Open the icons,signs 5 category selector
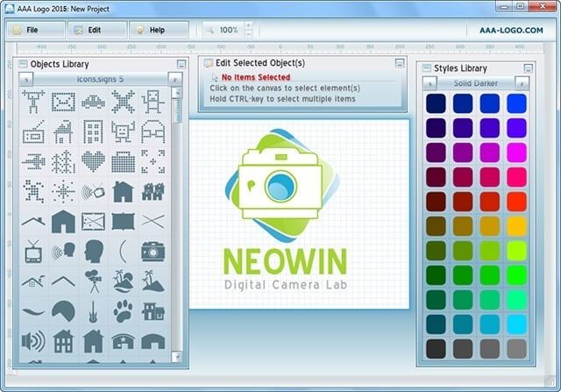 pos(101,79)
